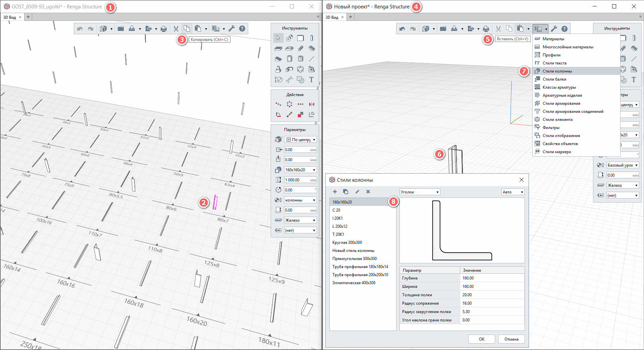Viewport: 644px width, 350px height.
Task: Click Copy icon in GOST window toolbar
Action: pos(187,29)
